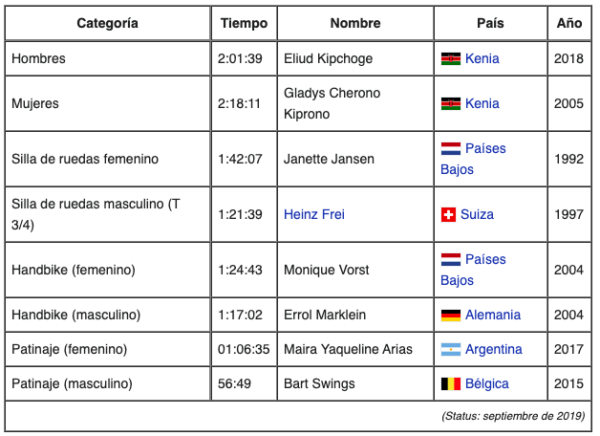The height and width of the screenshot is (436, 600).
Task: Click the Categoría column header
Action: tap(107, 23)
